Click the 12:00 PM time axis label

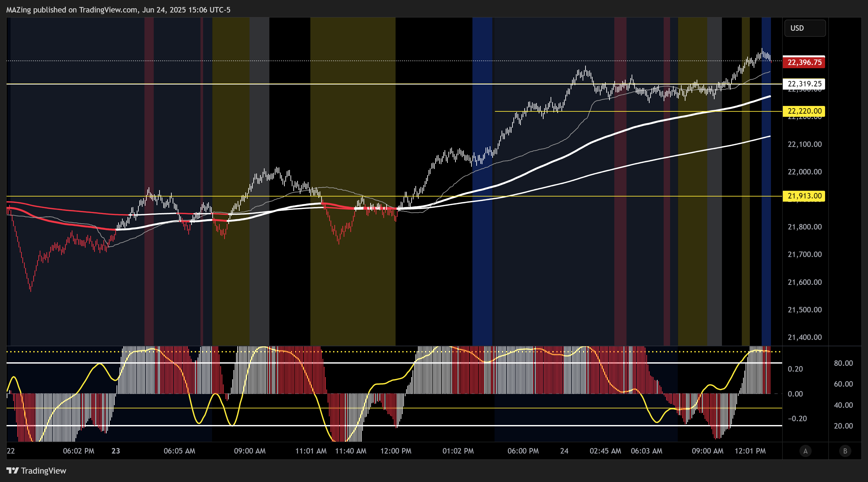[x=396, y=451]
